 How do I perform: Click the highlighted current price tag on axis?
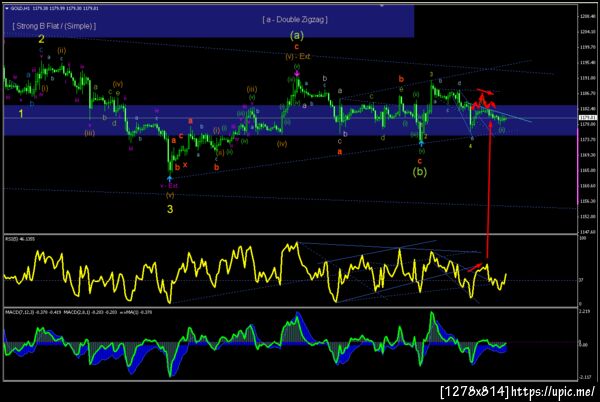(588, 118)
